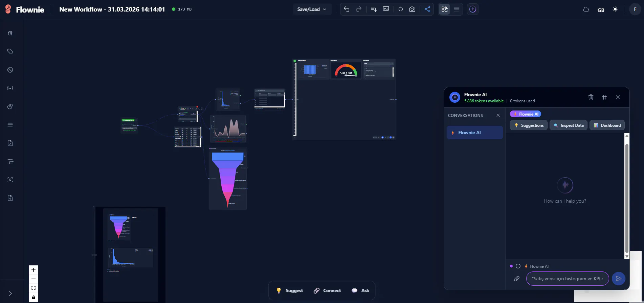Image resolution: width=644 pixels, height=303 pixels.
Task: Send the chat message
Action: pos(619,279)
